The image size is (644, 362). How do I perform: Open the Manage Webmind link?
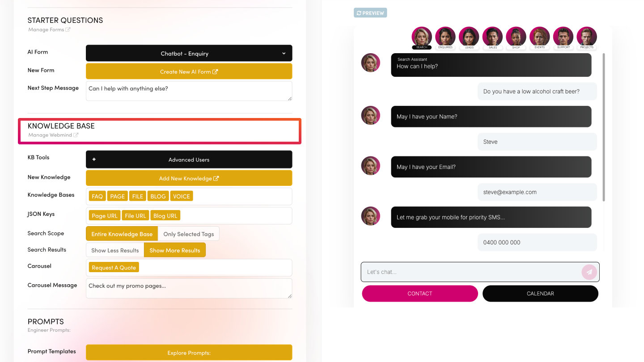click(53, 135)
